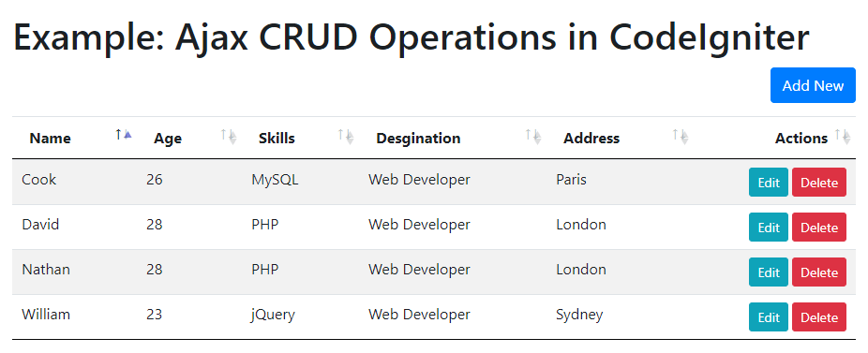Sort table using the Skills sort icon

(346, 136)
